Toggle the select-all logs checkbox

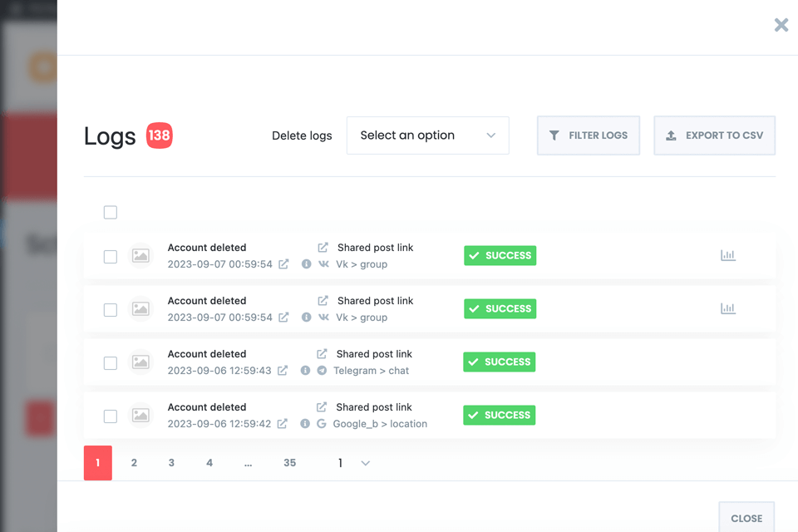(x=111, y=213)
